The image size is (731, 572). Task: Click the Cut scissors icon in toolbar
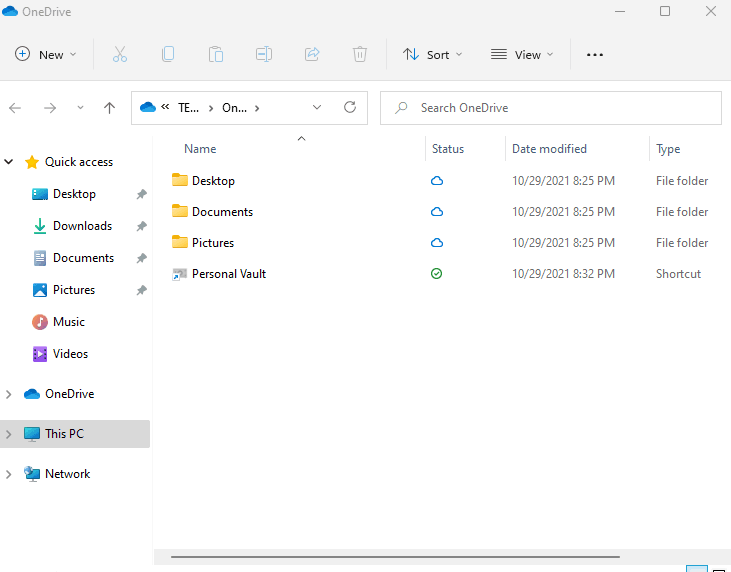pyautogui.click(x=120, y=55)
